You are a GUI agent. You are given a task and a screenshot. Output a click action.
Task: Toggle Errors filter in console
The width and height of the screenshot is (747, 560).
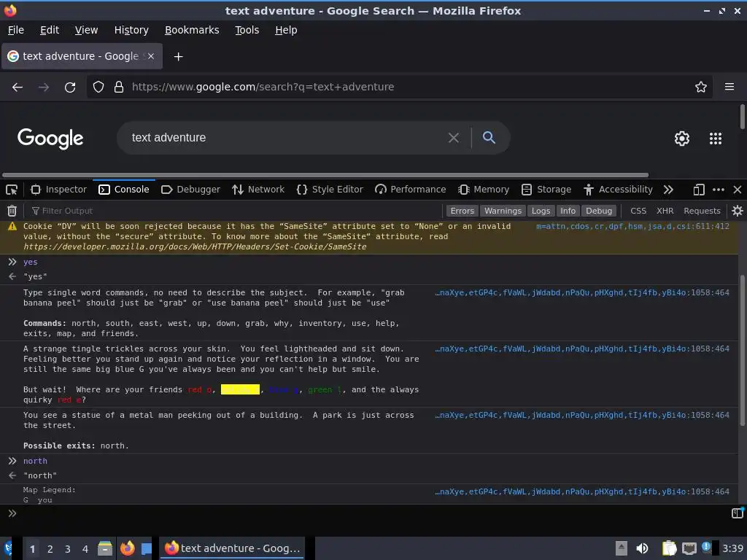pos(462,211)
